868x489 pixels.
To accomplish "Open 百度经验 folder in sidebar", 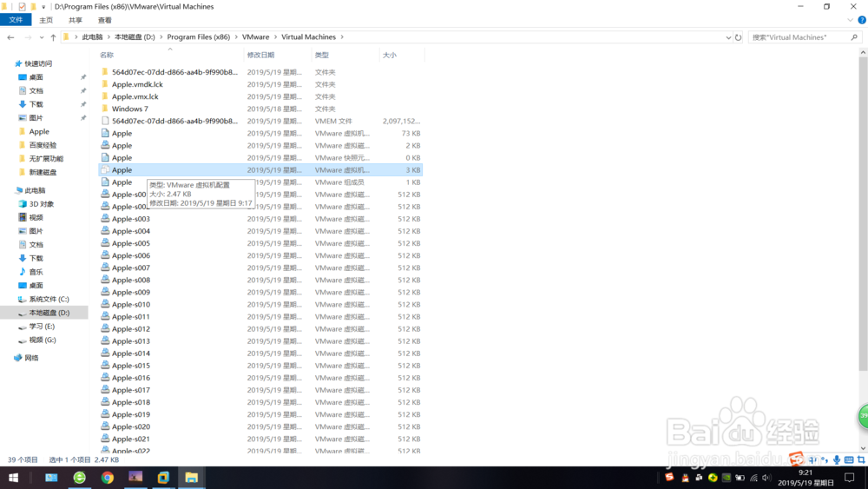I will (x=43, y=145).
